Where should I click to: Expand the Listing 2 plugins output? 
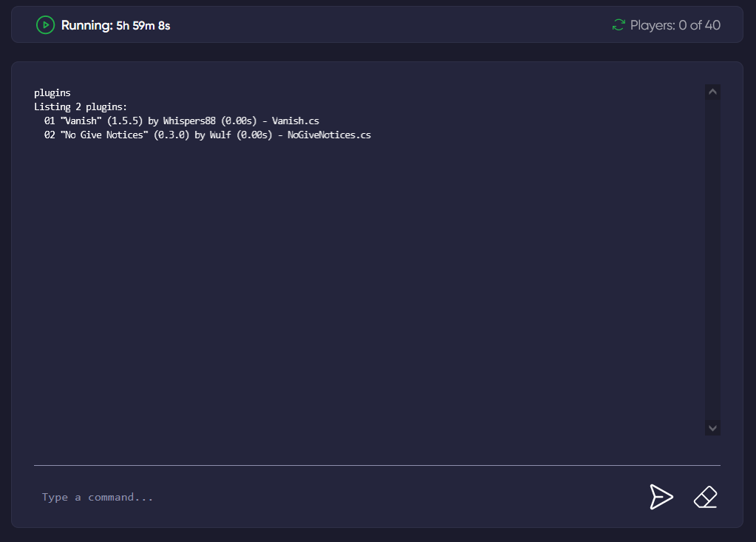[81, 106]
